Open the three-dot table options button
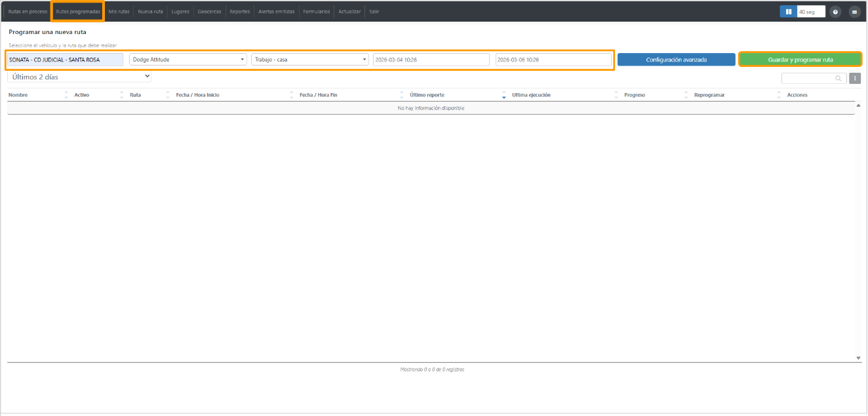 pyautogui.click(x=855, y=79)
